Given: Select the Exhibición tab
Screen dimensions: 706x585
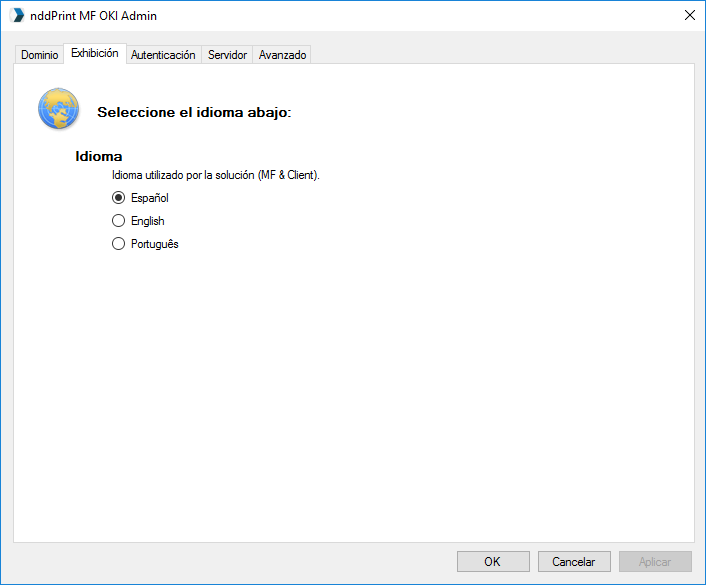Looking at the screenshot, I should (95, 53).
